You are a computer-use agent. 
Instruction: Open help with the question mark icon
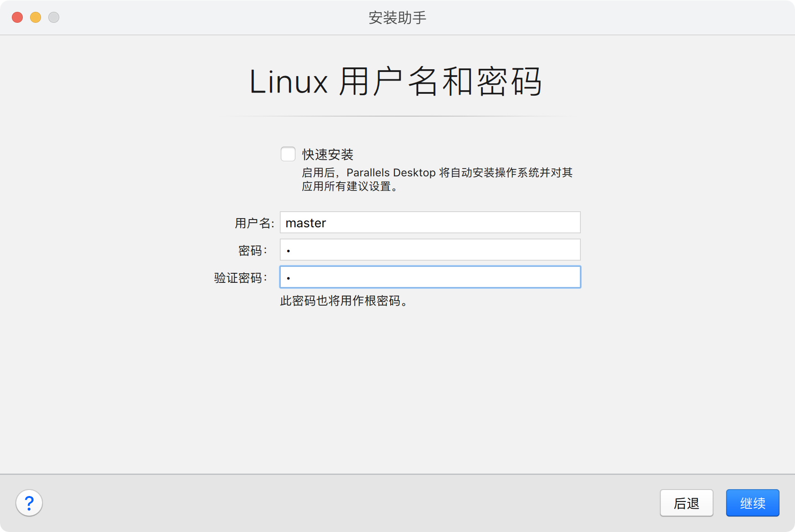click(x=29, y=503)
